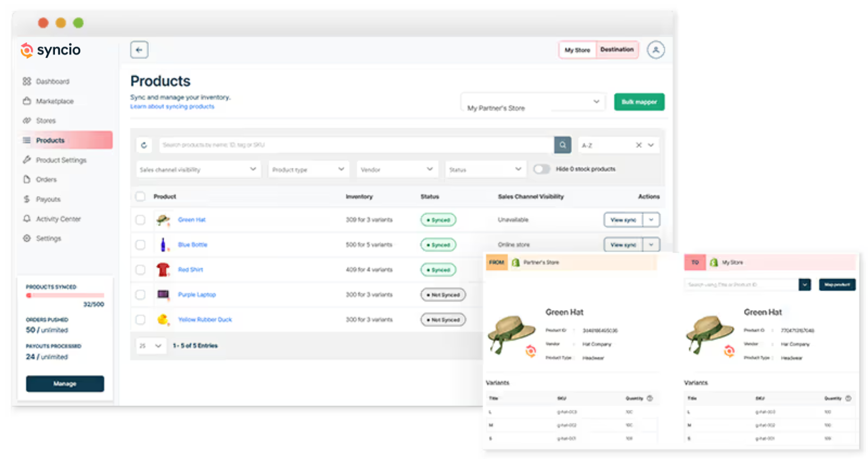This screenshot has height=459, width=868.
Task: Click View sync for Blue Bottle
Action: pyautogui.click(x=624, y=245)
